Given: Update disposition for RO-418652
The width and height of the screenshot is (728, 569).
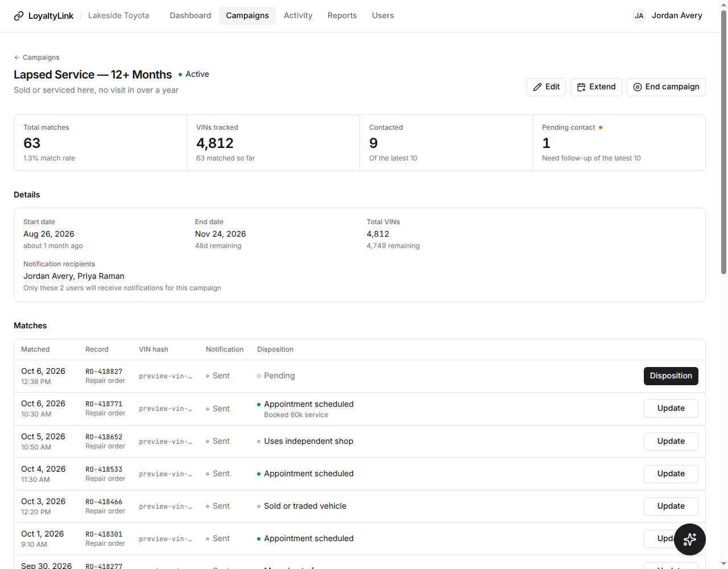Looking at the screenshot, I should [x=671, y=442].
